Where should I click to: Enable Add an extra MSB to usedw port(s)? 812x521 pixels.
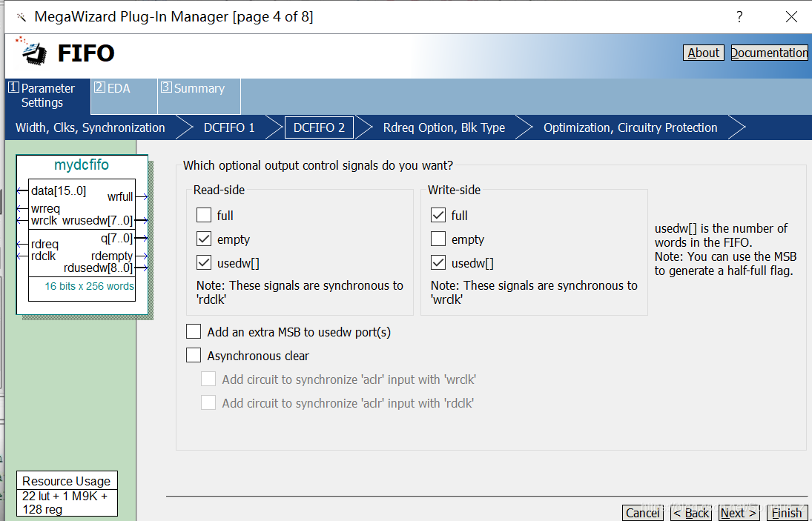click(x=194, y=331)
